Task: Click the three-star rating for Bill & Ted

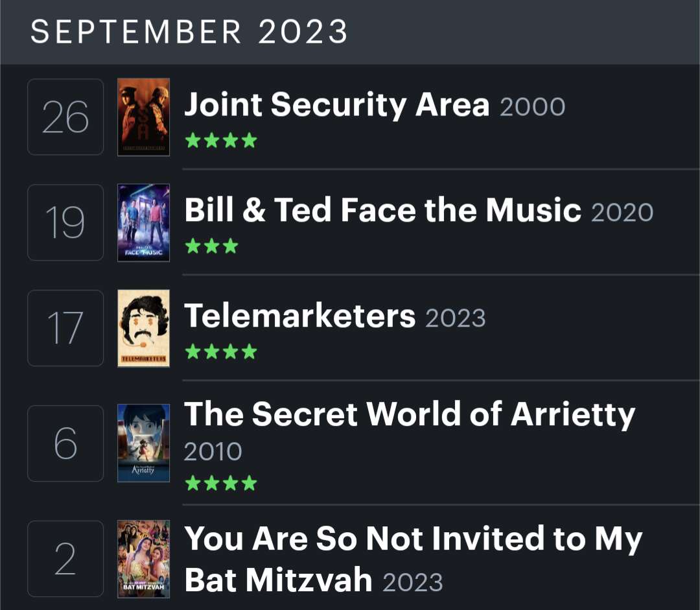Action: [x=212, y=246]
